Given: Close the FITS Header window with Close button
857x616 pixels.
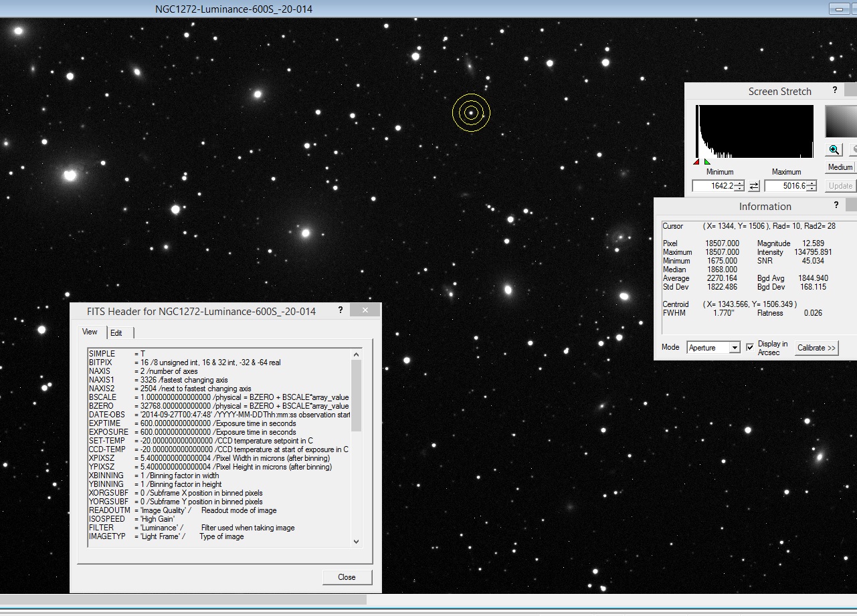Looking at the screenshot, I should [x=347, y=577].
